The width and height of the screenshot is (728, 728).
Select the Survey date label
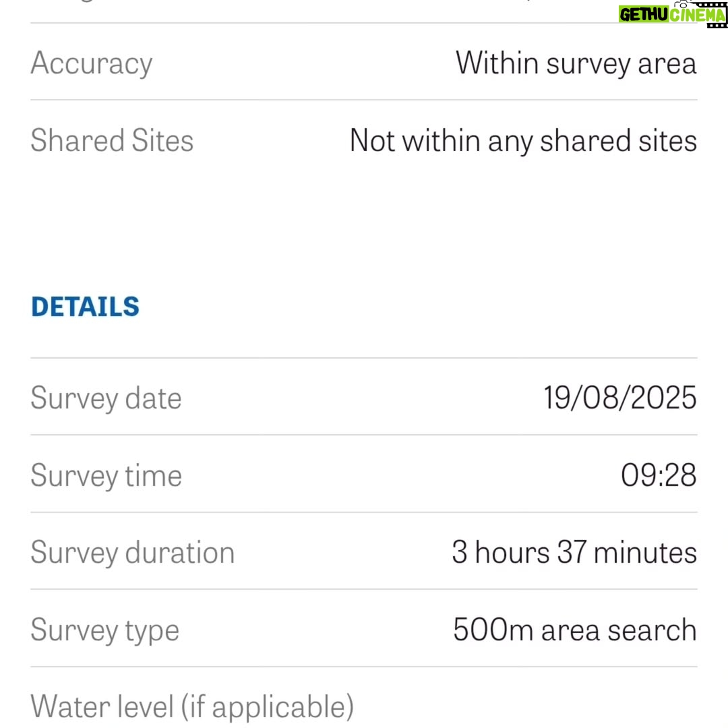pos(106,398)
